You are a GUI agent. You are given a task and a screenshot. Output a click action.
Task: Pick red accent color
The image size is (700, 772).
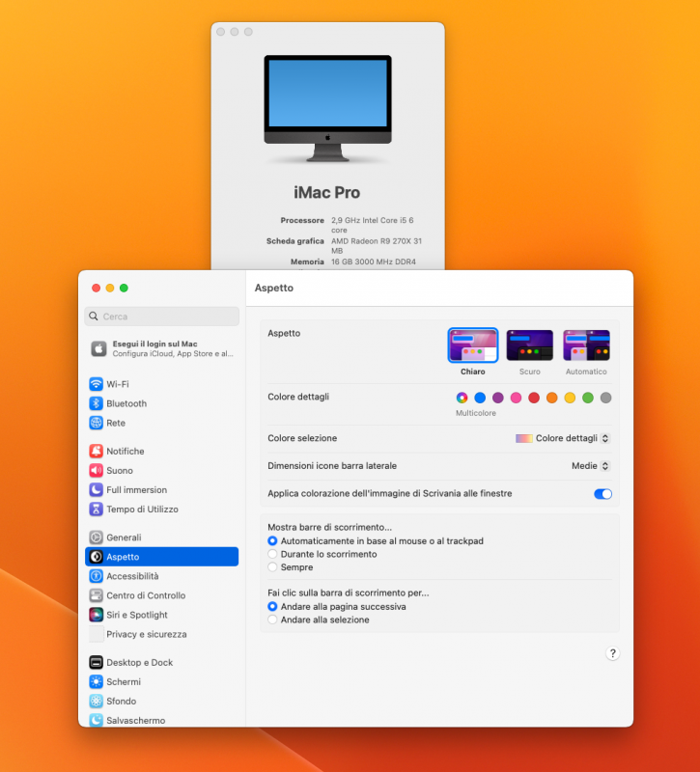534,398
